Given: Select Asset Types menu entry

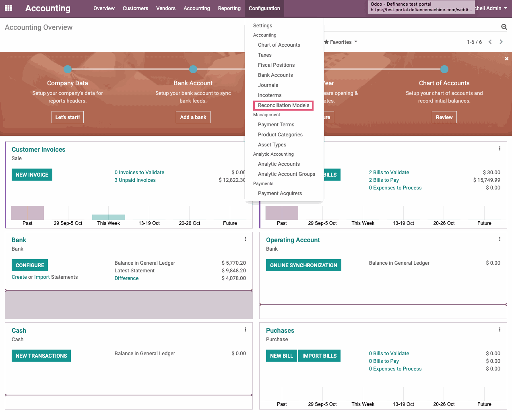Looking at the screenshot, I should pos(272,144).
